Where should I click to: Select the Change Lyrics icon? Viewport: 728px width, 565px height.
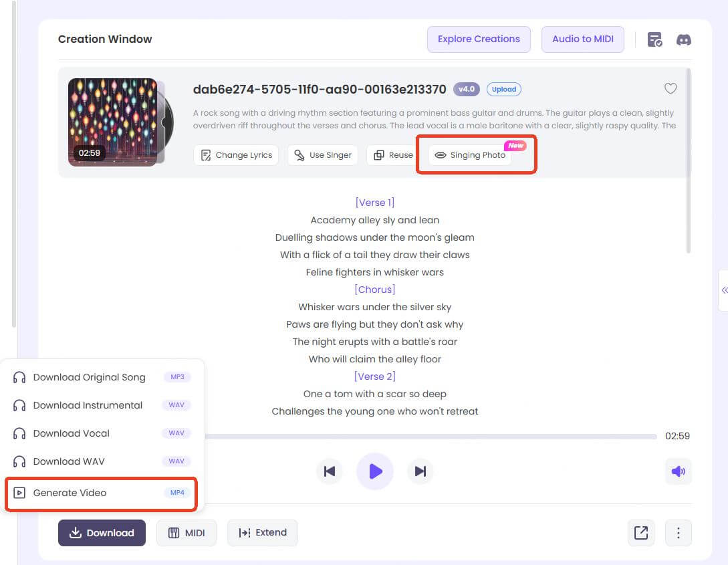coord(207,155)
